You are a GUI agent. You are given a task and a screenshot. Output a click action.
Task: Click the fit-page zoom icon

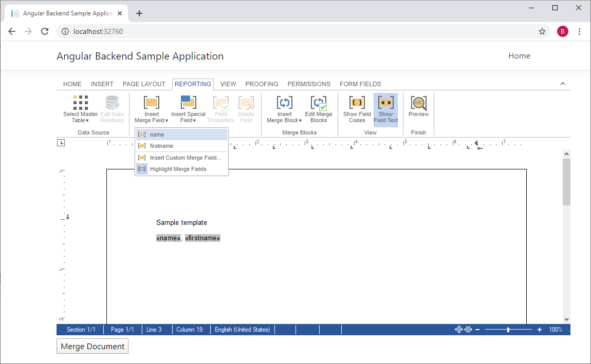(x=459, y=330)
